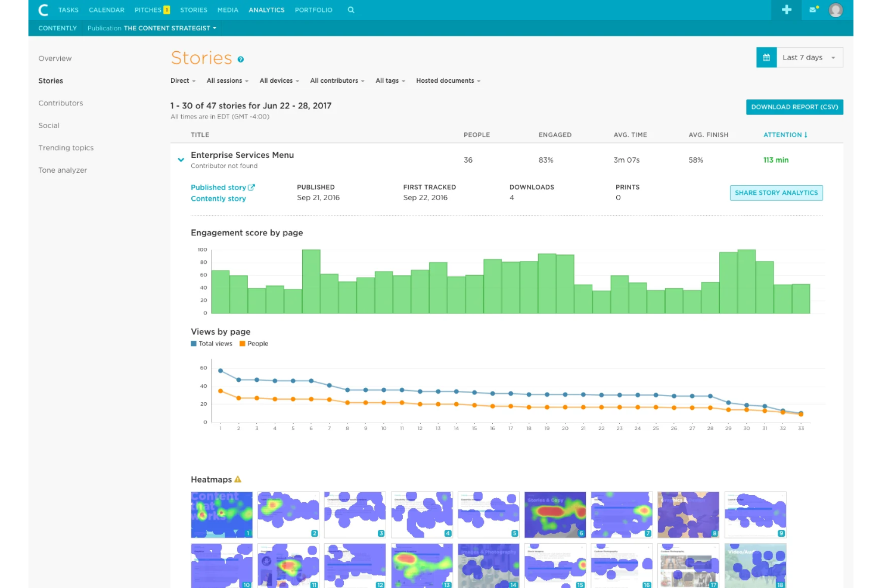This screenshot has height=588, width=882.
Task: Open Published story via the external link icon
Action: click(x=251, y=187)
